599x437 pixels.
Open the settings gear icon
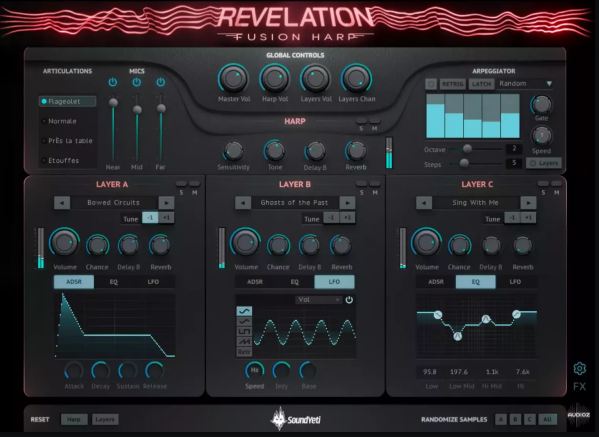(x=580, y=368)
